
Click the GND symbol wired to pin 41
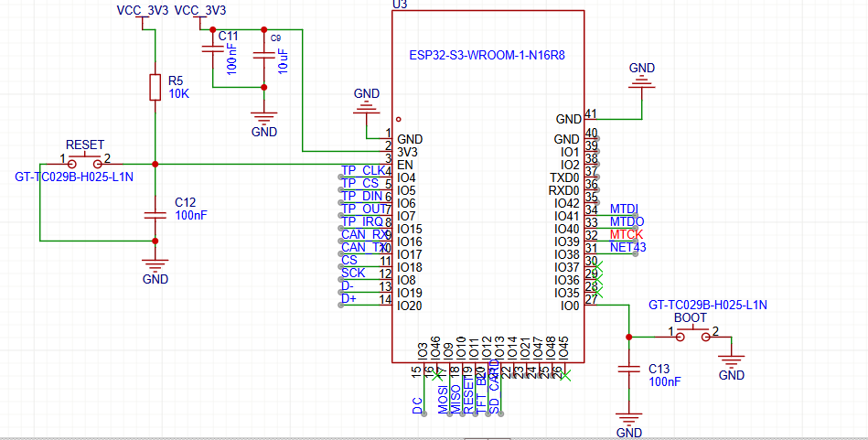coord(641,80)
